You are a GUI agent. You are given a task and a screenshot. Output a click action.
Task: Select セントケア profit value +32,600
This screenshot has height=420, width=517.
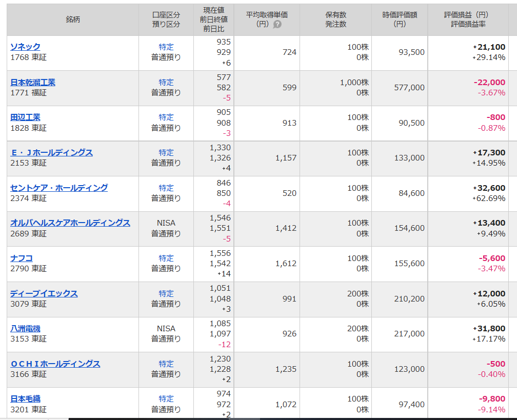[489, 188]
